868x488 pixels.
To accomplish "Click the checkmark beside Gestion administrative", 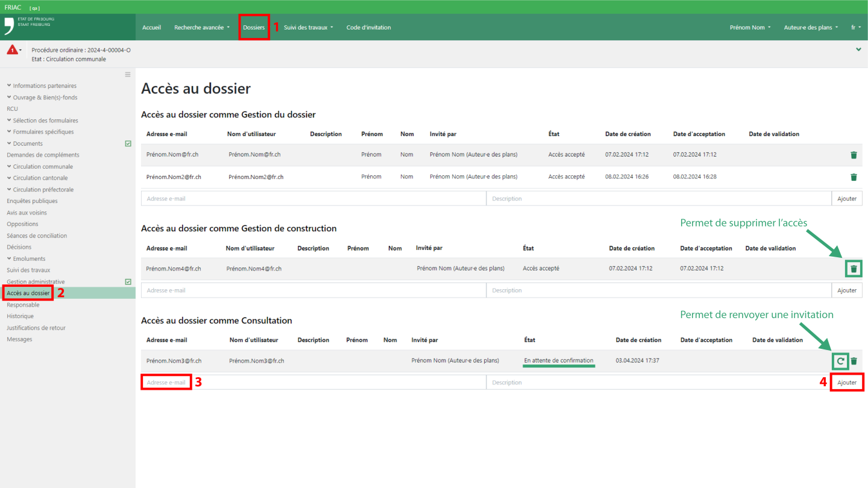I will [128, 282].
